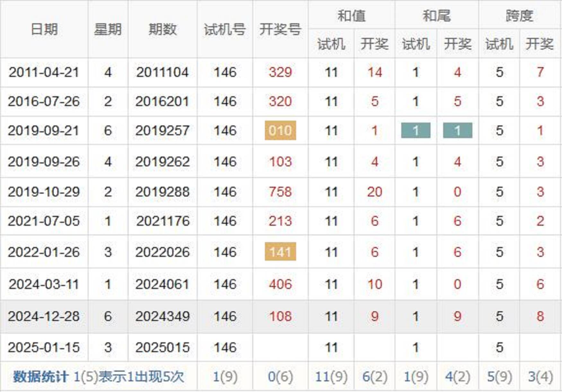Select the date 2025-01-15 row

click(x=44, y=347)
